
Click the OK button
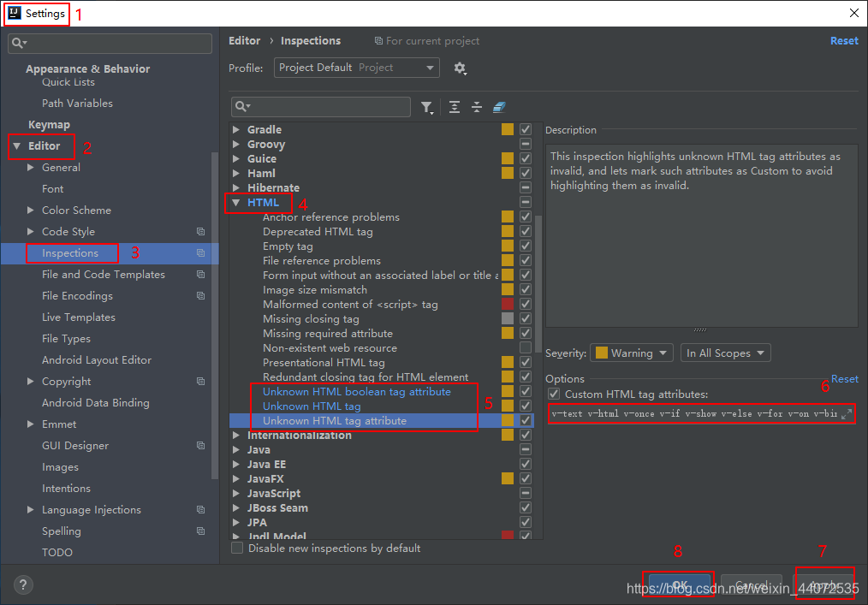tap(679, 584)
